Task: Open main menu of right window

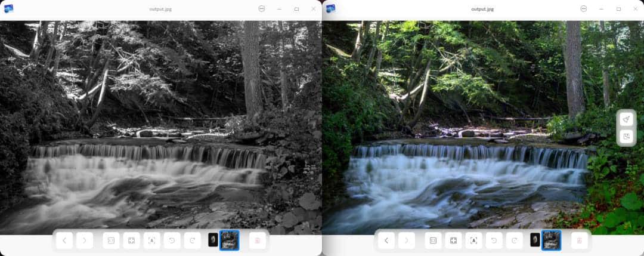Action: (584, 9)
